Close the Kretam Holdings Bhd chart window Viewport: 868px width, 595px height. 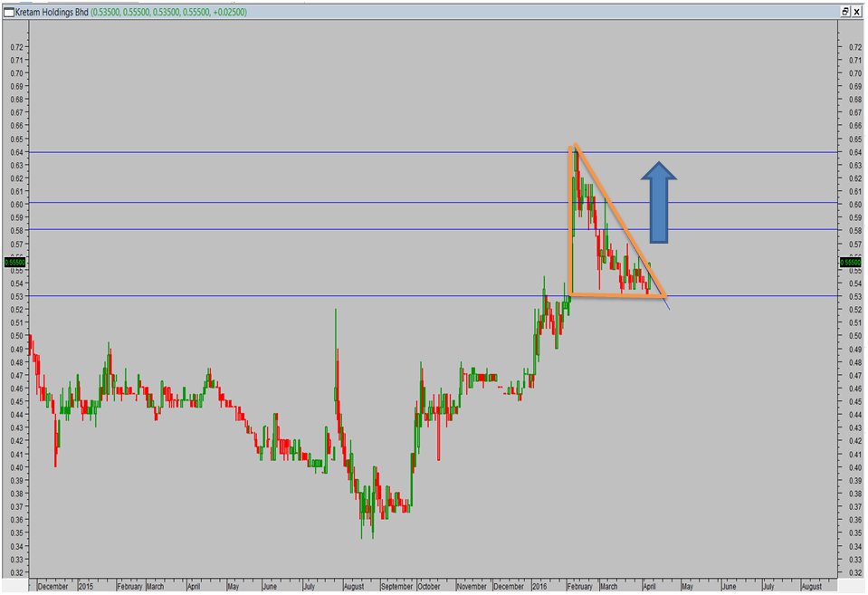point(856,12)
